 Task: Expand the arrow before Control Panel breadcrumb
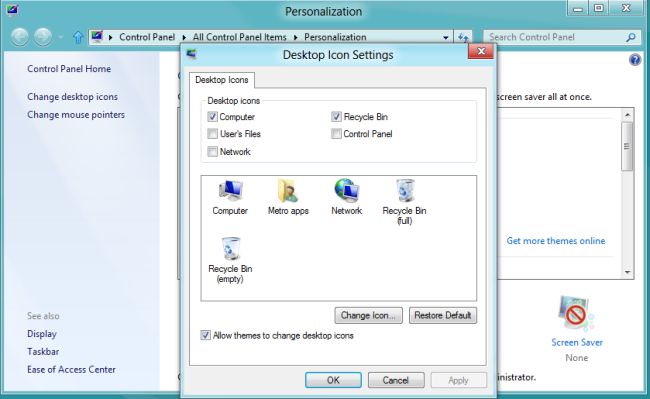111,37
